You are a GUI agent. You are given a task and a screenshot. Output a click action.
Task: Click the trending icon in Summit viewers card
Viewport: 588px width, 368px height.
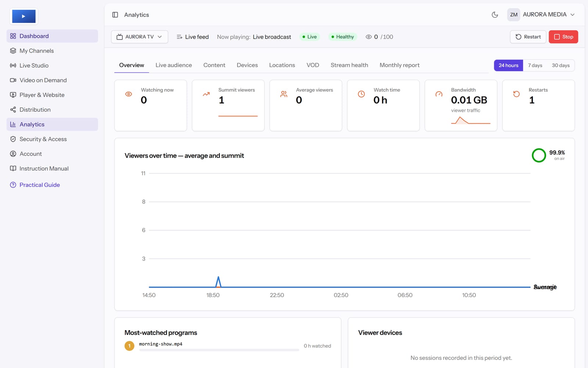206,94
